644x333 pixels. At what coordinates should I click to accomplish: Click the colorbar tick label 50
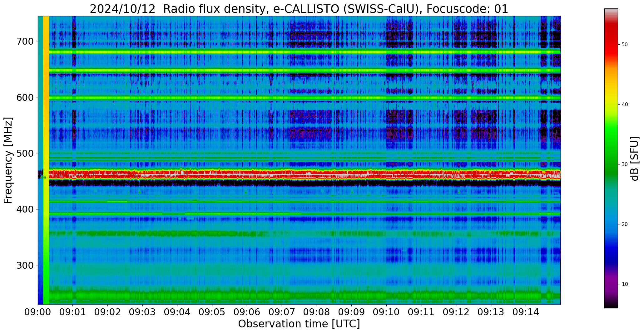[625, 45]
